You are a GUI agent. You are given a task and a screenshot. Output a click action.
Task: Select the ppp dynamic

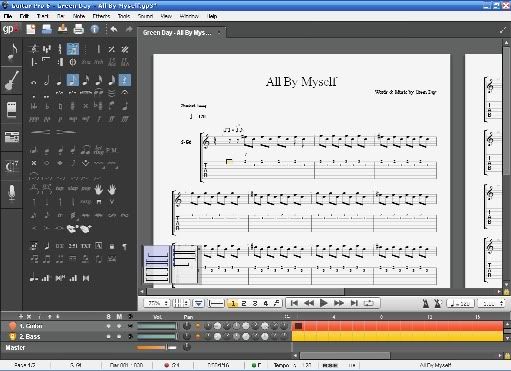tap(34, 119)
